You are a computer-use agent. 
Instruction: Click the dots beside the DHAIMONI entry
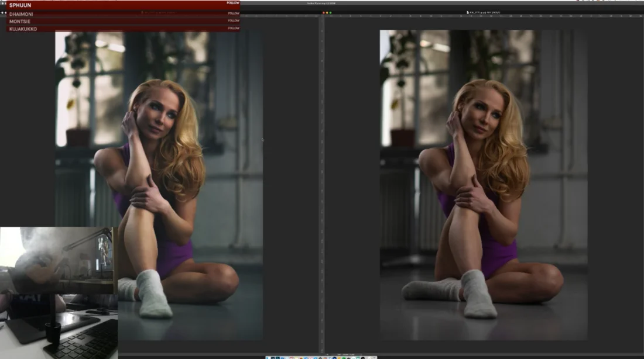(x=2, y=13)
